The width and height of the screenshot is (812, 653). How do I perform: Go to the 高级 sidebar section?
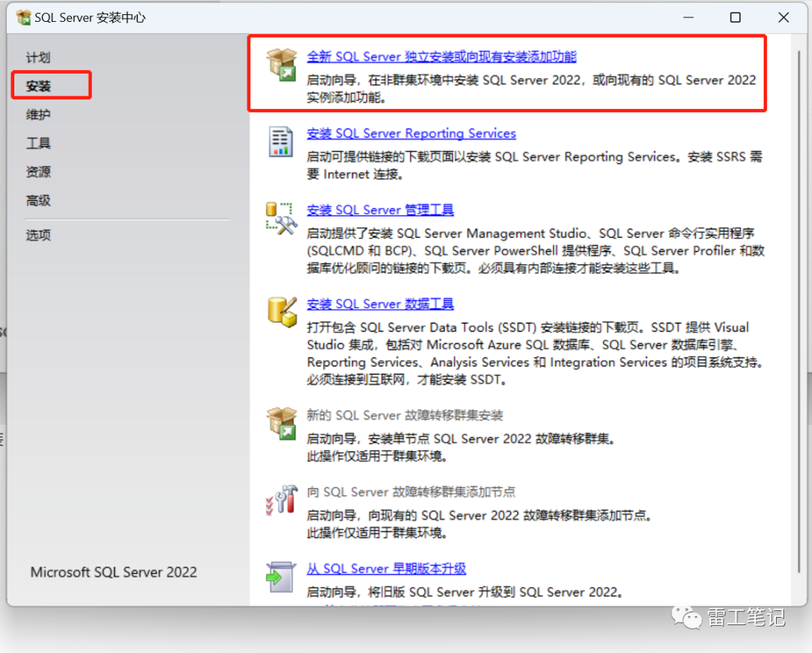(x=38, y=201)
